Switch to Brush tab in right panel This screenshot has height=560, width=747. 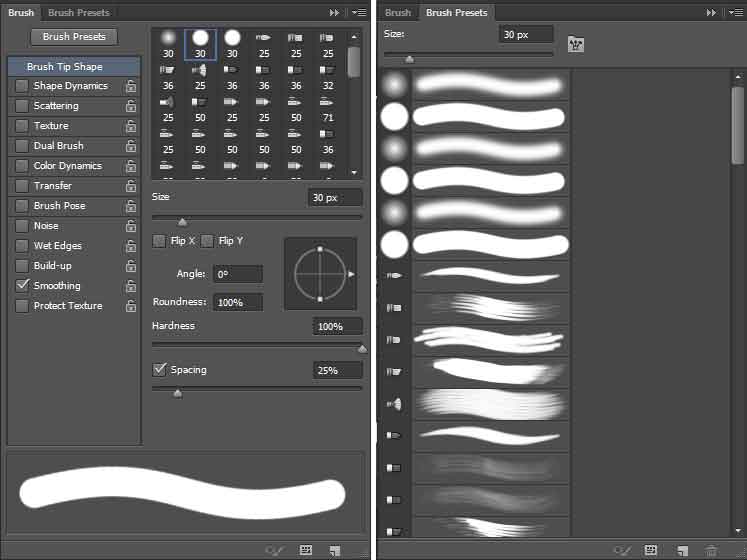pyautogui.click(x=397, y=13)
